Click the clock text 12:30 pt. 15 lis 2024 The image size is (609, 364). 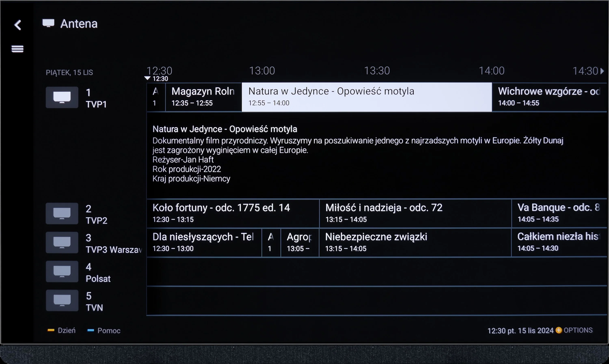pos(520,331)
